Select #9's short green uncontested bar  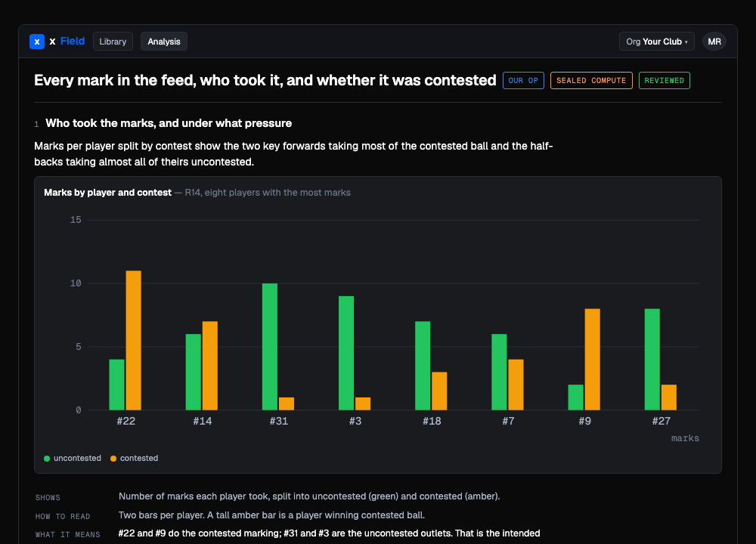click(x=575, y=397)
